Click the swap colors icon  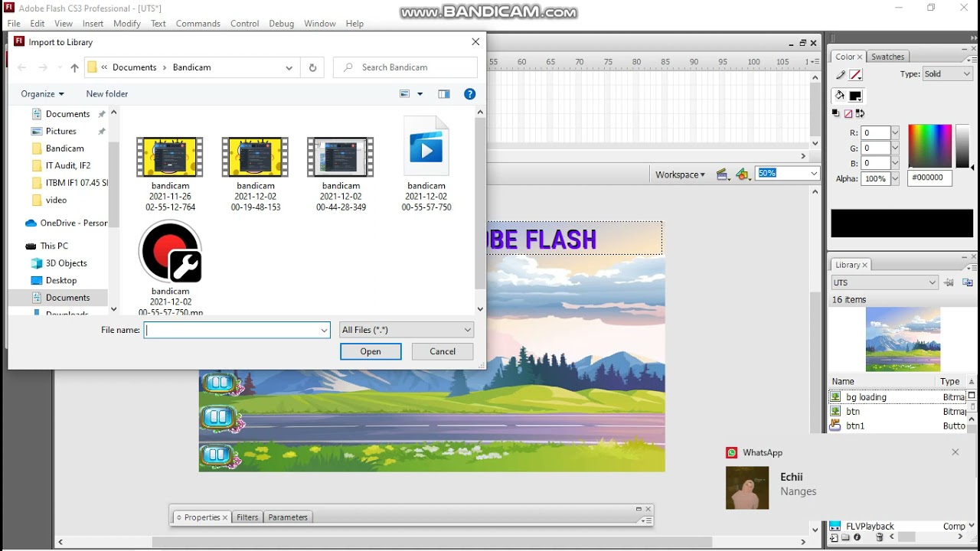860,113
